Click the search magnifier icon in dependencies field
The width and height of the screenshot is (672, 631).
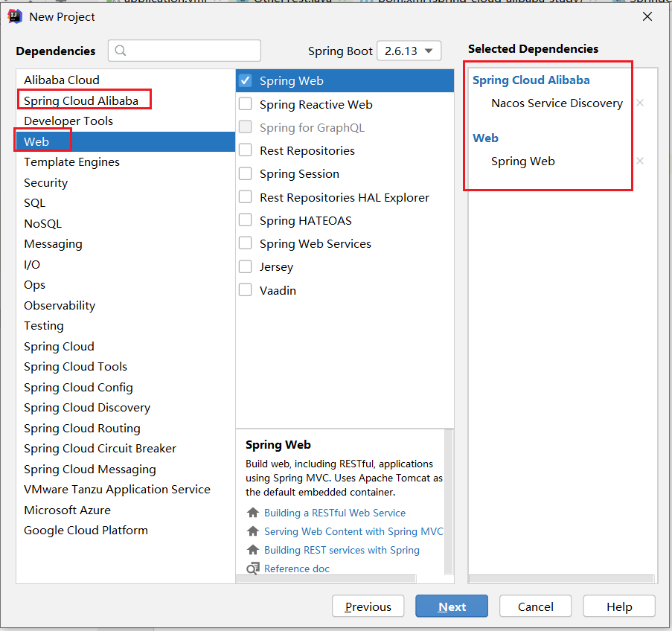(121, 51)
